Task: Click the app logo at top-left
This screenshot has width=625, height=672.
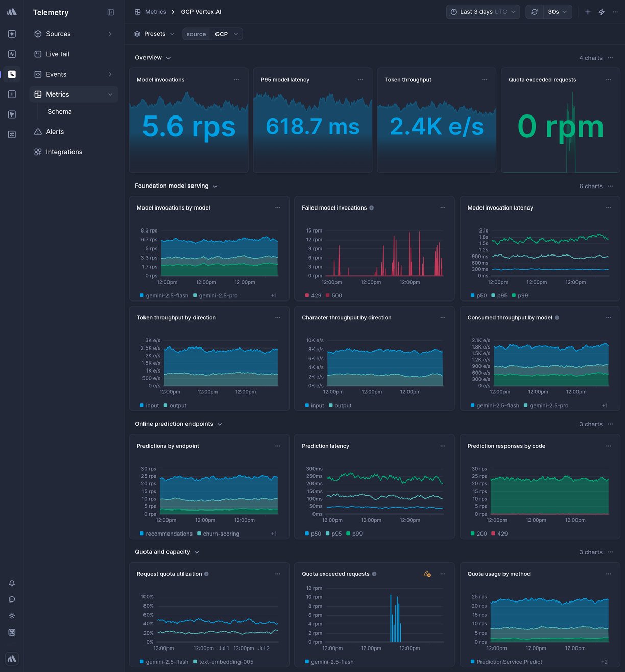Action: tap(12, 12)
